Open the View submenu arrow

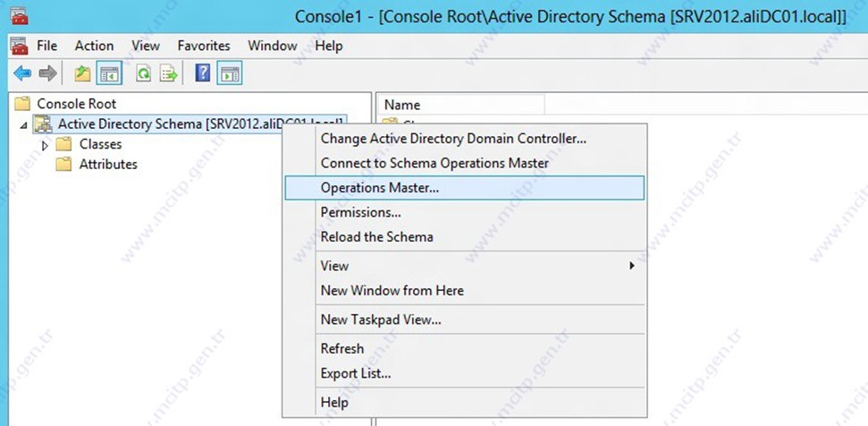click(x=632, y=266)
